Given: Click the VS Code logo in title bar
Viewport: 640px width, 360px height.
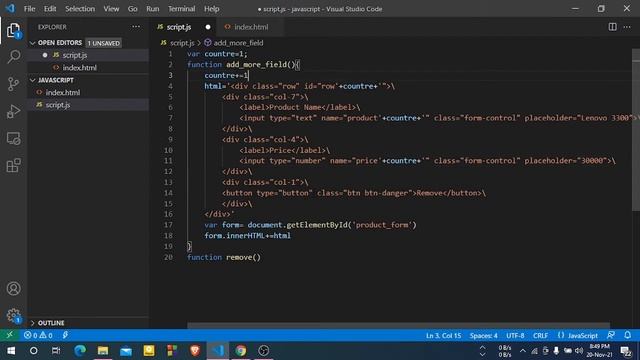Looking at the screenshot, I should pyautogui.click(x=10, y=8).
